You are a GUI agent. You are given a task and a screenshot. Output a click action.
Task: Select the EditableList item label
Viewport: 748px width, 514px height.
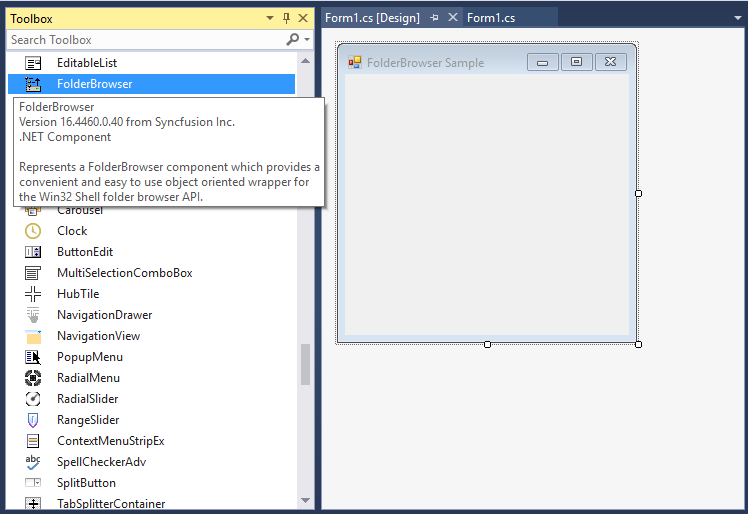[x=87, y=63]
